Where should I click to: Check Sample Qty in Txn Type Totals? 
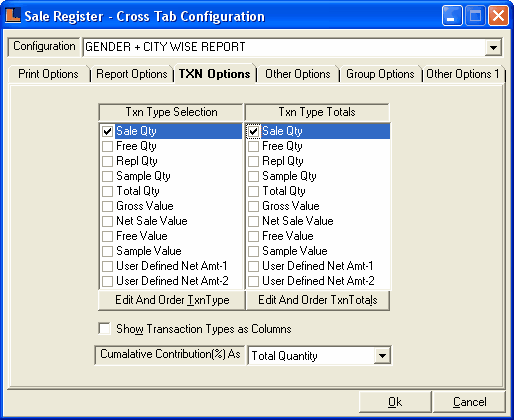point(253,176)
